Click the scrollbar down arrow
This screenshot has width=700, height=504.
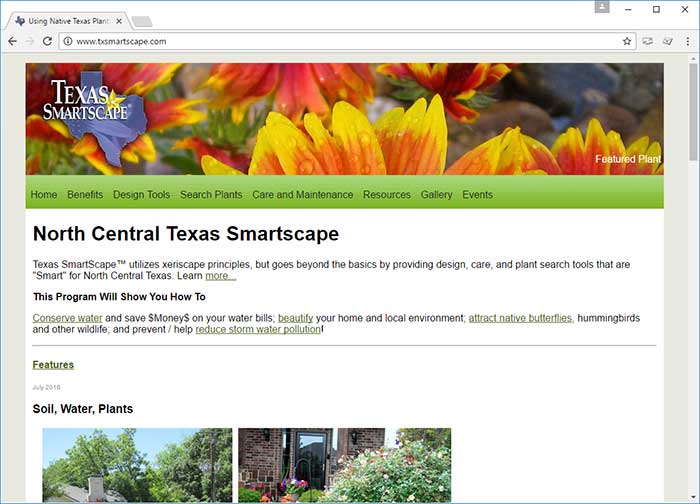click(x=693, y=497)
